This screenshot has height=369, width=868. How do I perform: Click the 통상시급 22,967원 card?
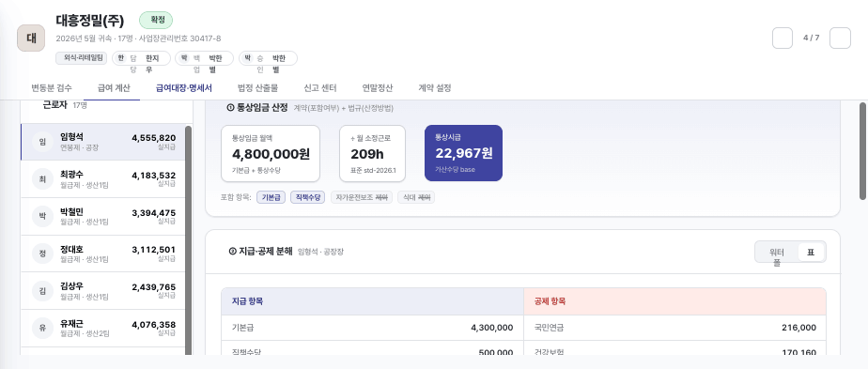click(464, 153)
